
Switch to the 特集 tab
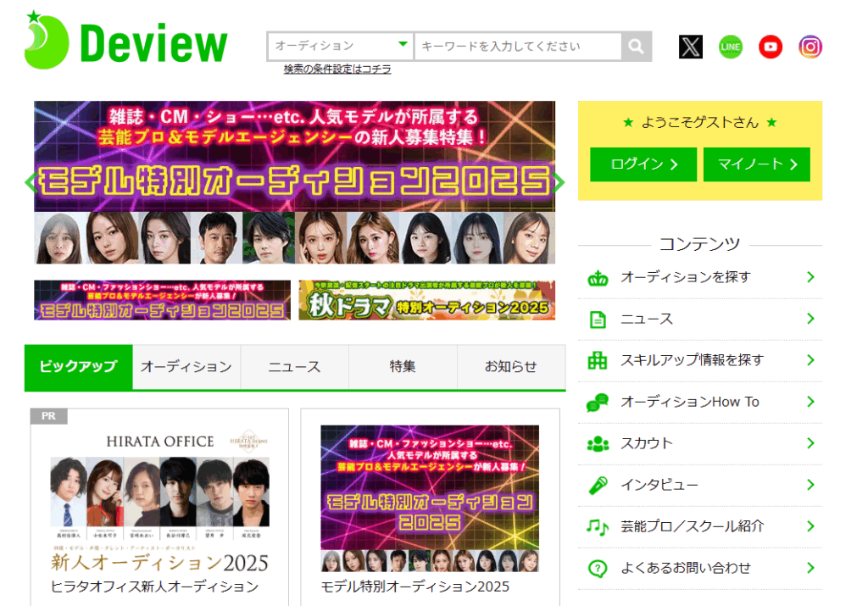coord(403,367)
